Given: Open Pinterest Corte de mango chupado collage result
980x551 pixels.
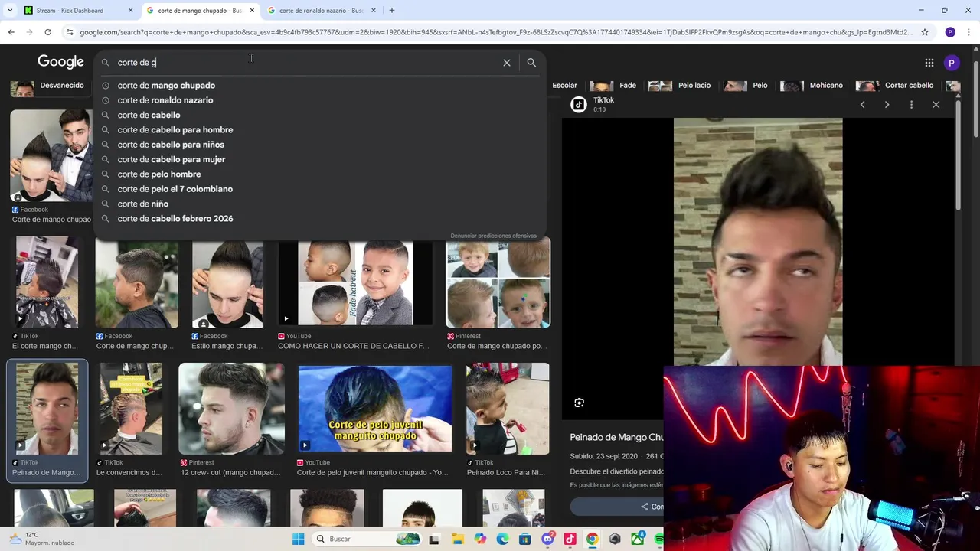Looking at the screenshot, I should click(x=498, y=282).
